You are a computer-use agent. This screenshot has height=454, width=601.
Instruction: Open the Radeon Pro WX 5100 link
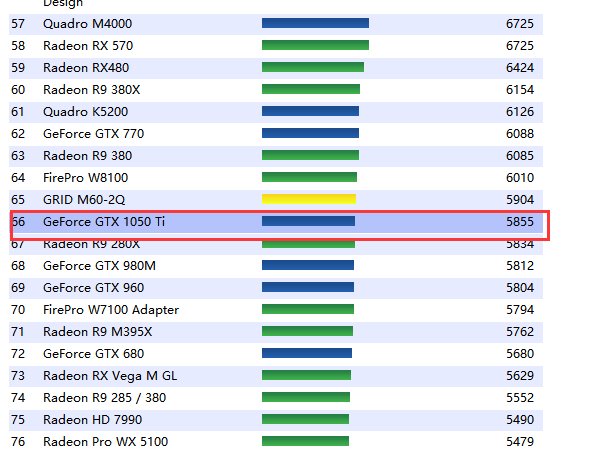[x=105, y=441]
